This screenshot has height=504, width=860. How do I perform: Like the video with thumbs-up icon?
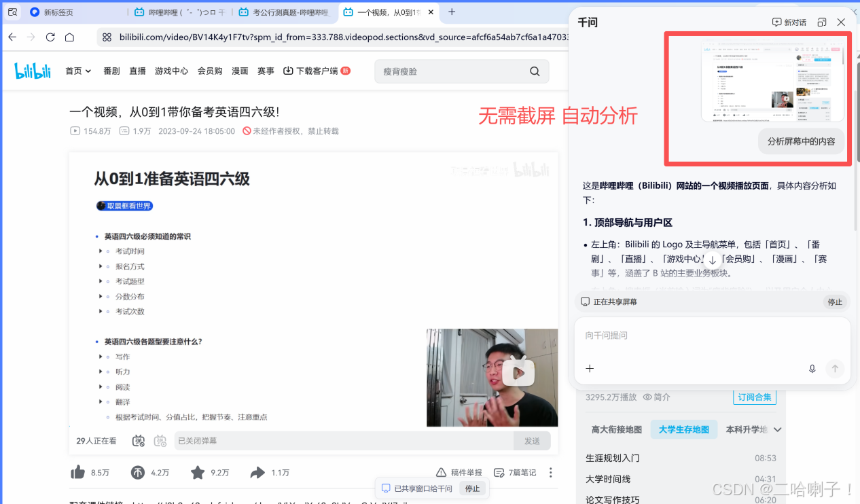(x=77, y=472)
